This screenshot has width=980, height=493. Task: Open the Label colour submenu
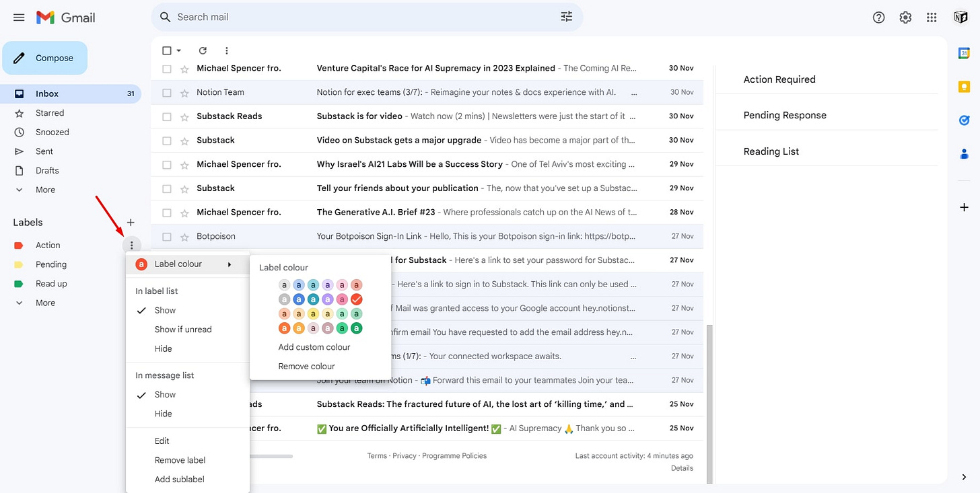187,264
